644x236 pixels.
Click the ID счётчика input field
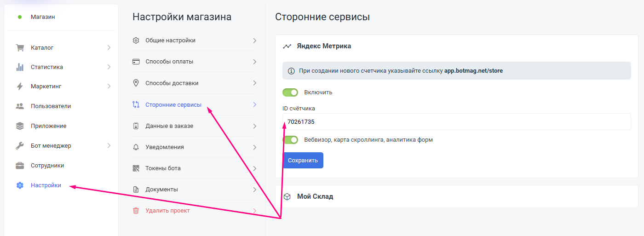pos(455,122)
